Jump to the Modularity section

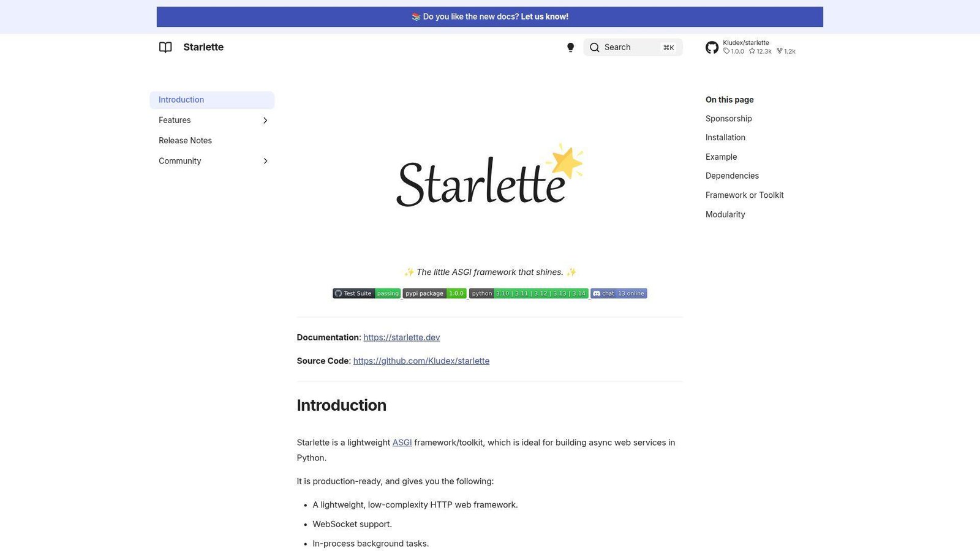click(725, 214)
